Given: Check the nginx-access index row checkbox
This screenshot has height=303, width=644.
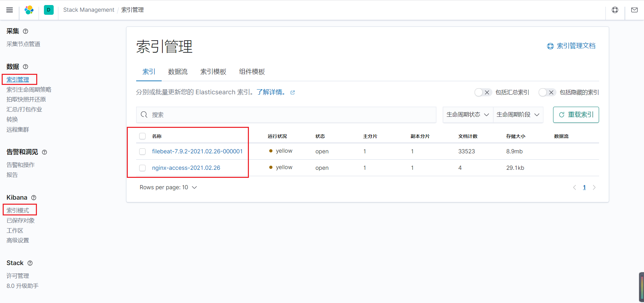Looking at the screenshot, I should (143, 168).
